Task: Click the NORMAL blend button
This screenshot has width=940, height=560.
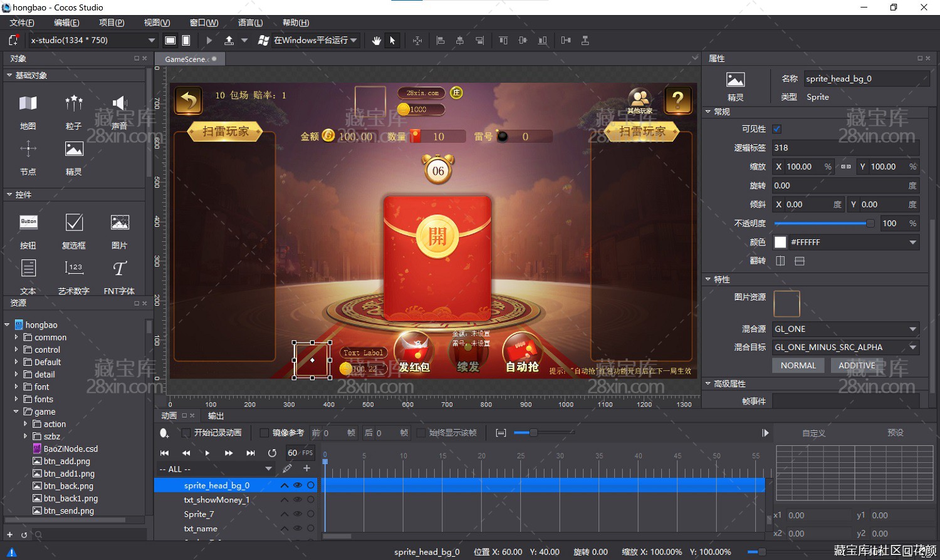Action: pos(798,366)
